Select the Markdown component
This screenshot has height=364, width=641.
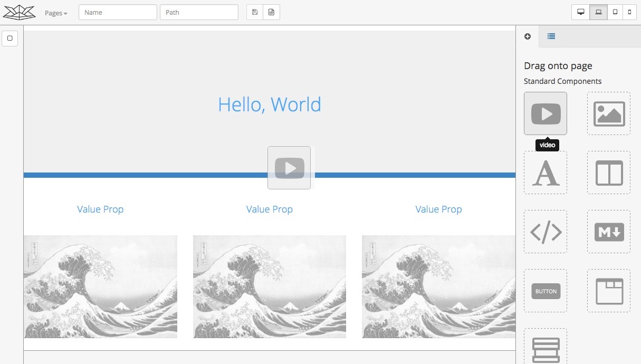(x=608, y=232)
